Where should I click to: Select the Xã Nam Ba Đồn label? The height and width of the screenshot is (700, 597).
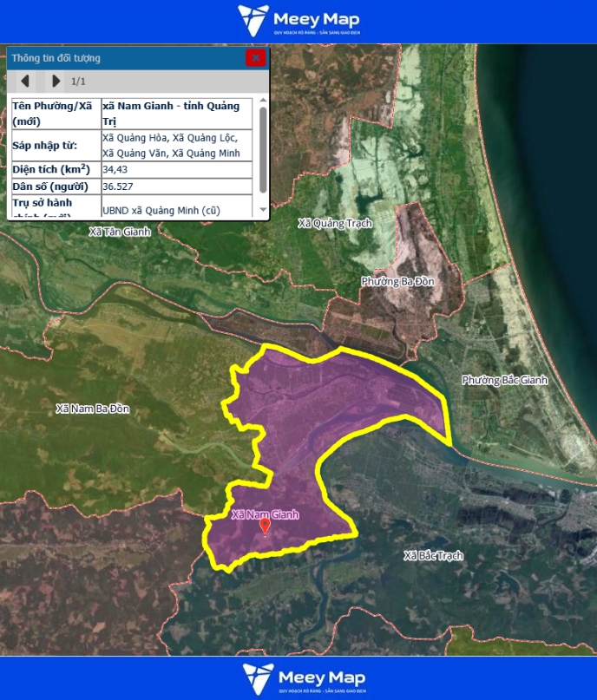92,409
